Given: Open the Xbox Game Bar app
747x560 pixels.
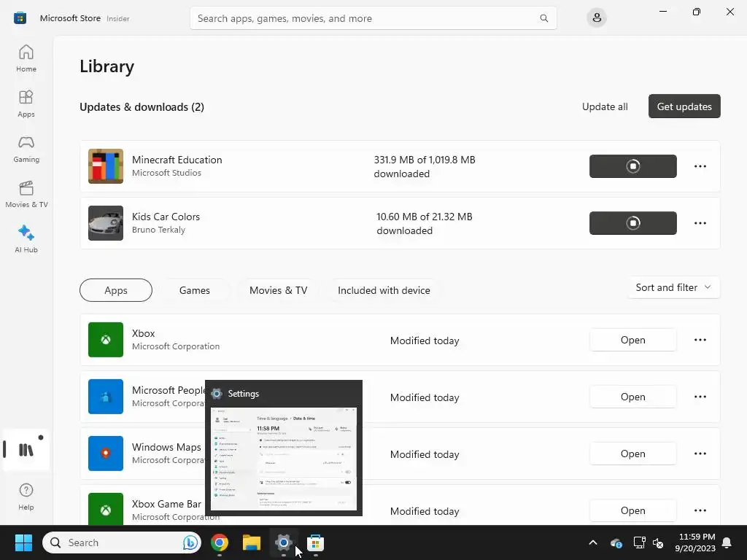Looking at the screenshot, I should [632, 510].
